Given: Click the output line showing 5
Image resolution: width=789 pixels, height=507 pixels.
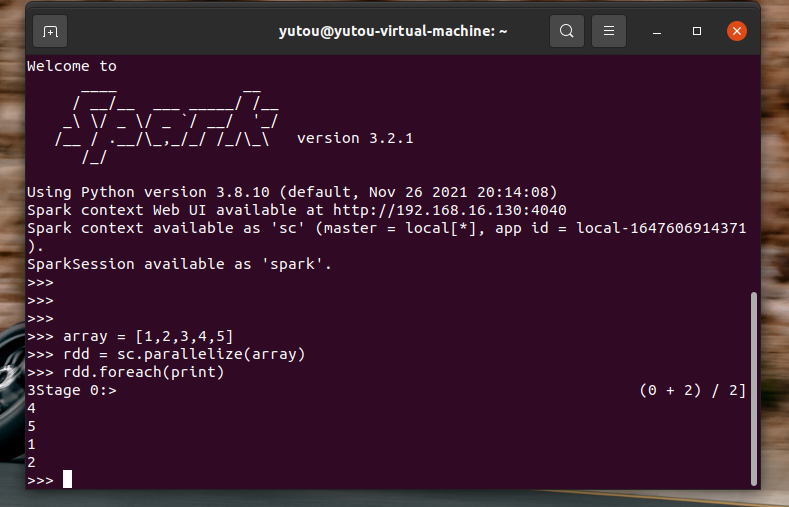Looking at the screenshot, I should pyautogui.click(x=32, y=427).
